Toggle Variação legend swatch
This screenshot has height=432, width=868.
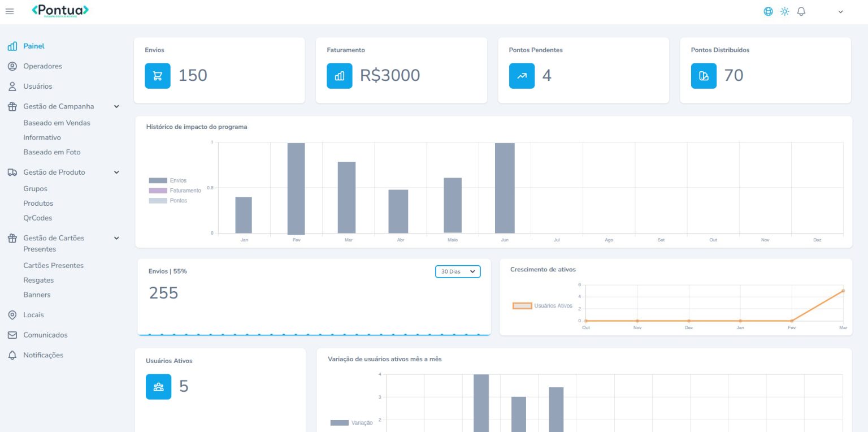[340, 422]
